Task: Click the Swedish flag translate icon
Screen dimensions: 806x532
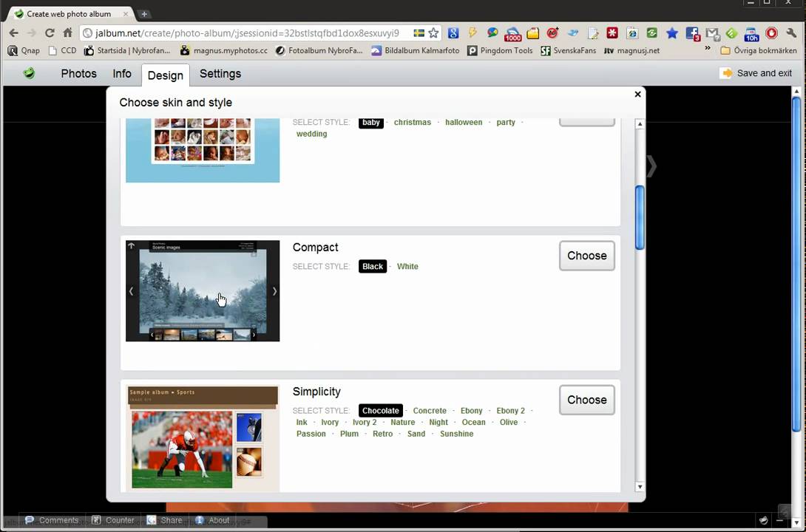Action: [419, 33]
